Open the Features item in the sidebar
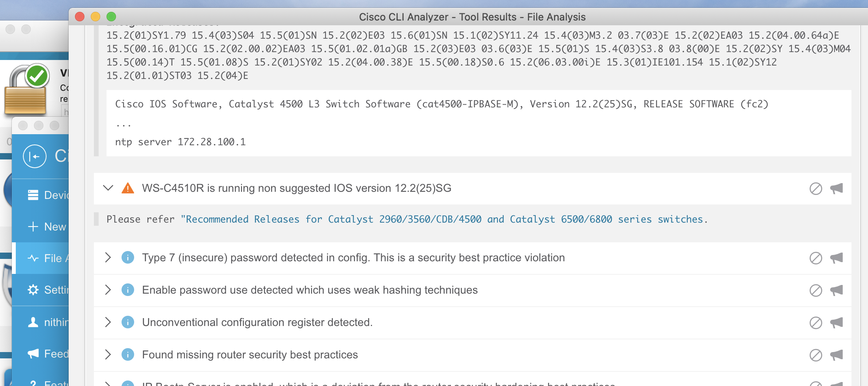Viewport: 868px width, 386px height. click(x=33, y=382)
